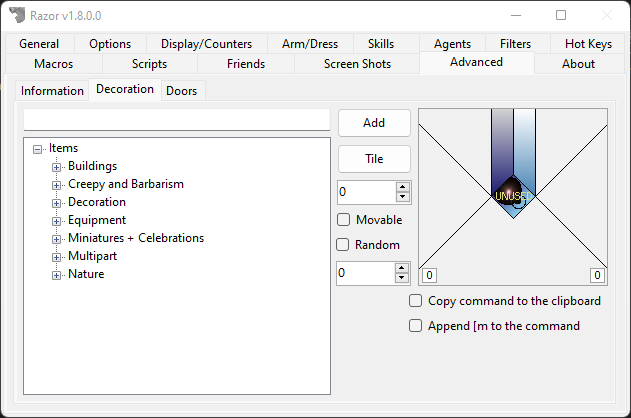Select the Decoration sub-tab
The height and width of the screenshot is (418, 631).
(125, 89)
